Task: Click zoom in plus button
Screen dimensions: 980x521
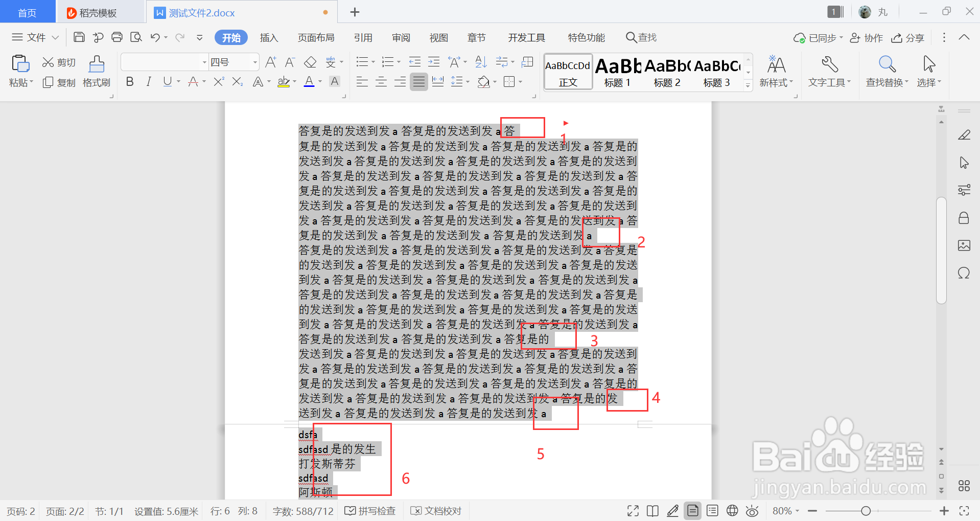Action: click(x=944, y=511)
